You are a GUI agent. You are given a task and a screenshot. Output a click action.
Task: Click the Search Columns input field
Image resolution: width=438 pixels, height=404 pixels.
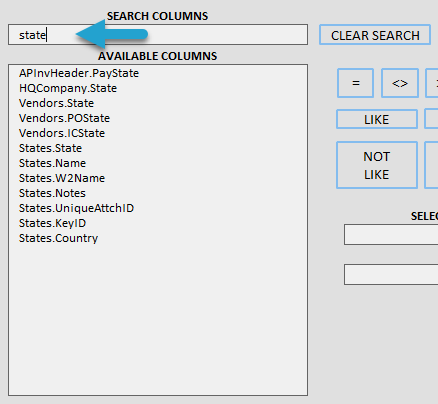point(158,34)
